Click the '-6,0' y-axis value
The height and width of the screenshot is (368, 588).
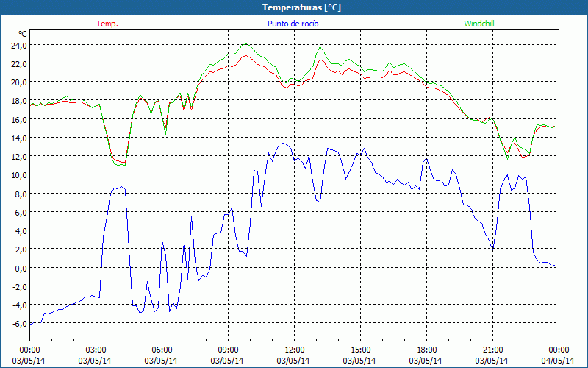click(20, 324)
